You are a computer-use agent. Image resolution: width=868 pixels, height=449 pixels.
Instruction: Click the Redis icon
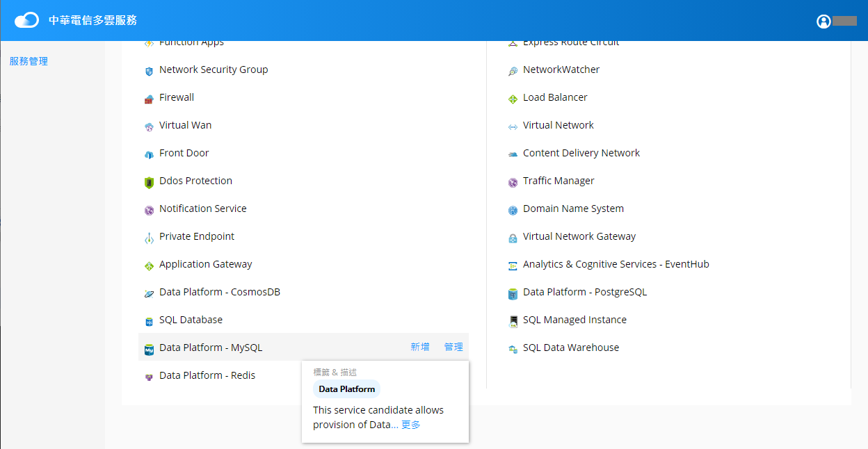click(149, 377)
